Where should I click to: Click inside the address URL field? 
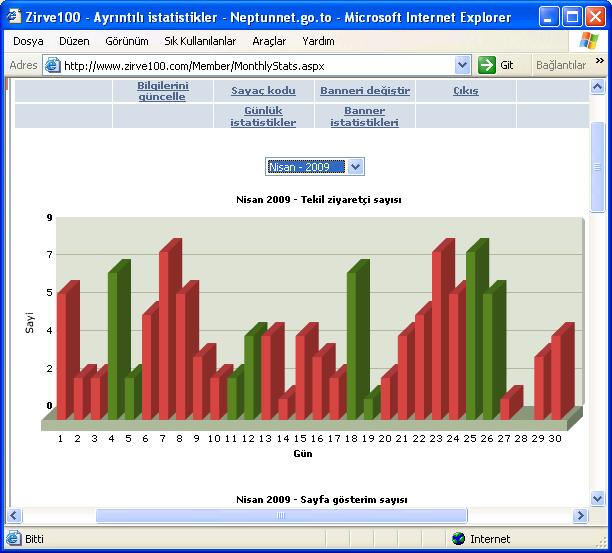click(x=250, y=65)
